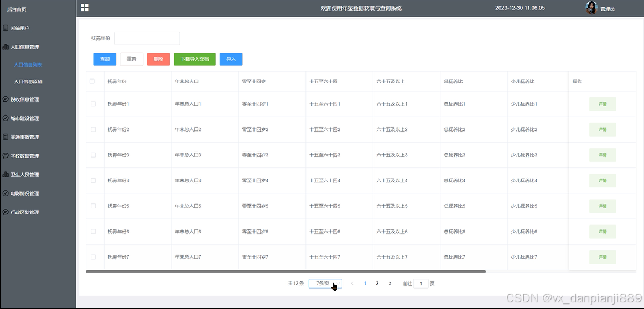Open 详情 for row 抚养年份1
The height and width of the screenshot is (309, 644).
603,104
